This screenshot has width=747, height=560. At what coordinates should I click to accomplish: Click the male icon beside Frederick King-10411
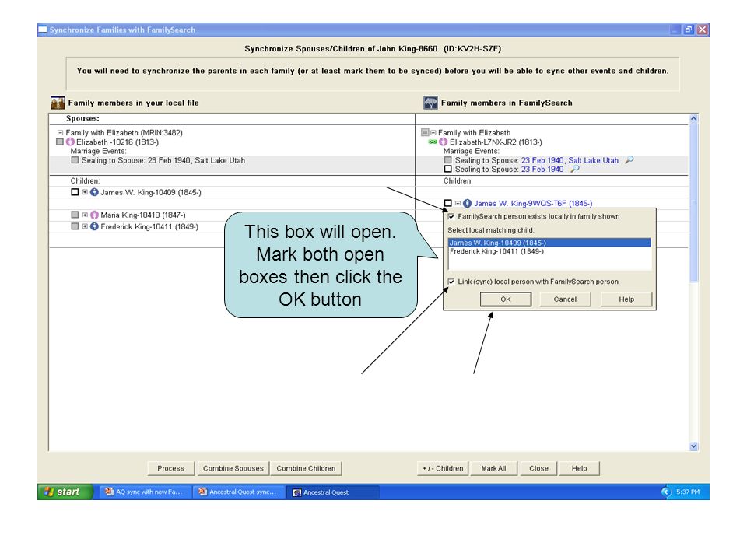point(94,226)
